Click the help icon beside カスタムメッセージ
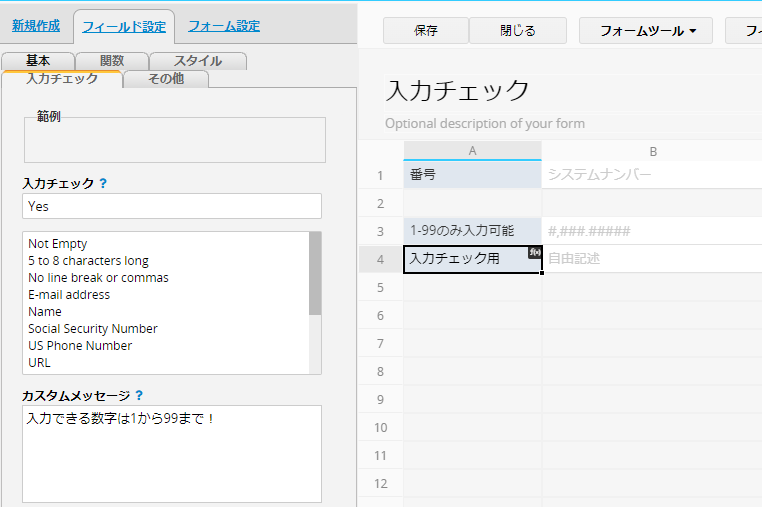762x507 pixels. [139, 396]
